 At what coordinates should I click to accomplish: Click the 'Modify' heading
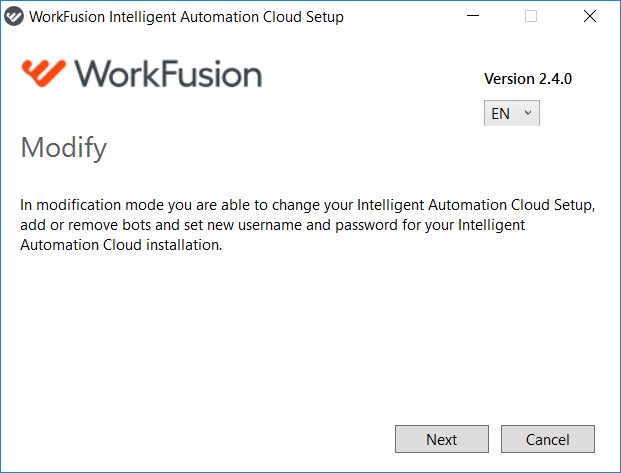coord(64,148)
